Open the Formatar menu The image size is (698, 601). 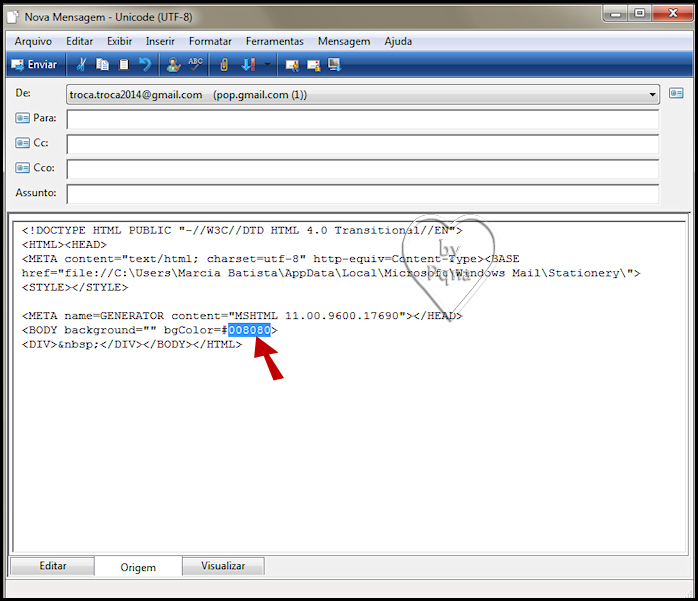click(210, 41)
